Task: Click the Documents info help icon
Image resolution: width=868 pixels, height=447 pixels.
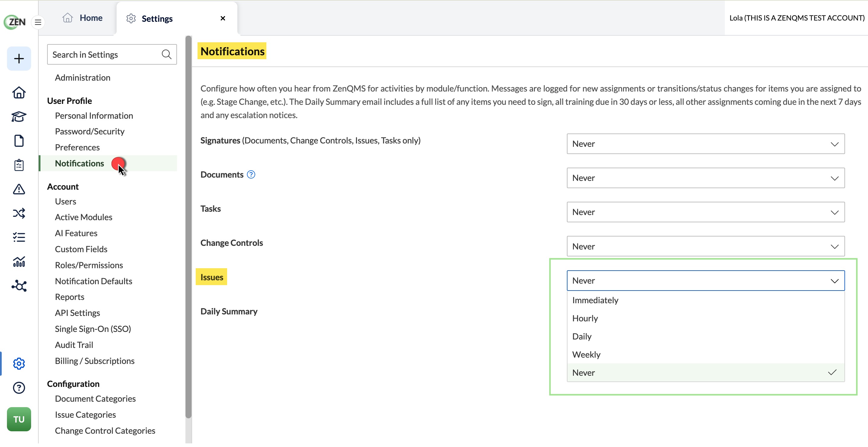Action: point(251,175)
